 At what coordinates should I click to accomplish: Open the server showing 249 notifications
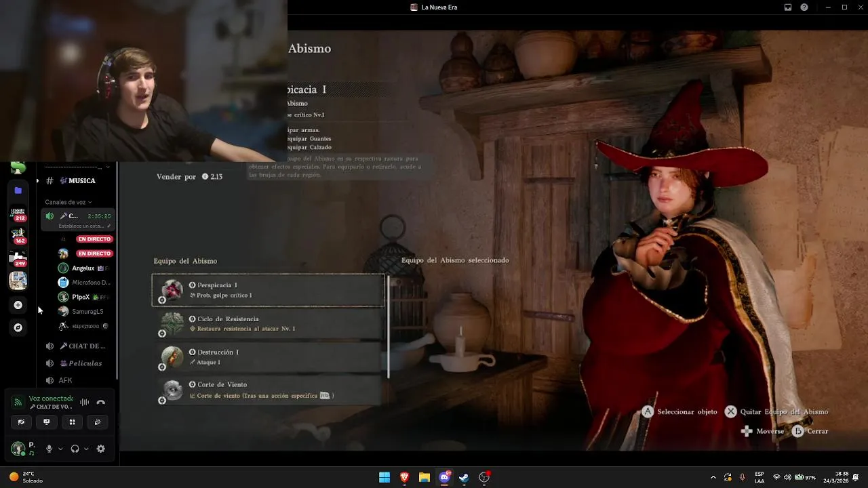18,258
